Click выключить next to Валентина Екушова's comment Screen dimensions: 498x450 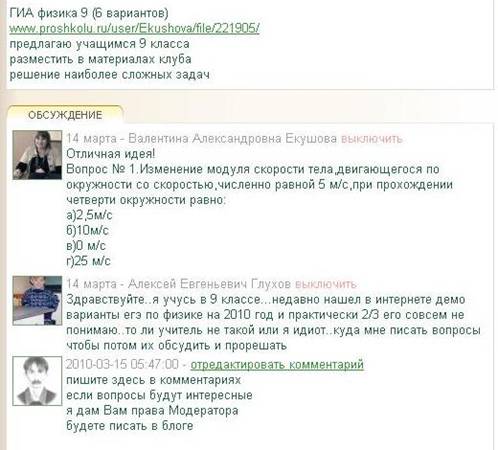[372, 139]
